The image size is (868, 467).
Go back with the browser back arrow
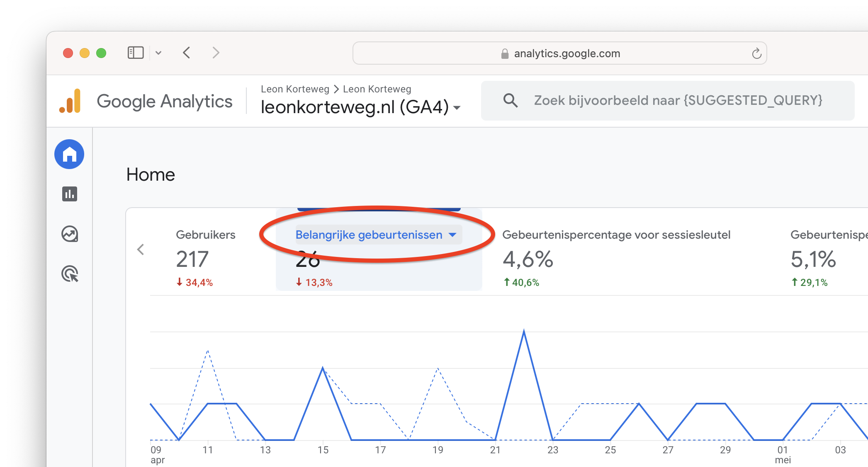coord(187,53)
